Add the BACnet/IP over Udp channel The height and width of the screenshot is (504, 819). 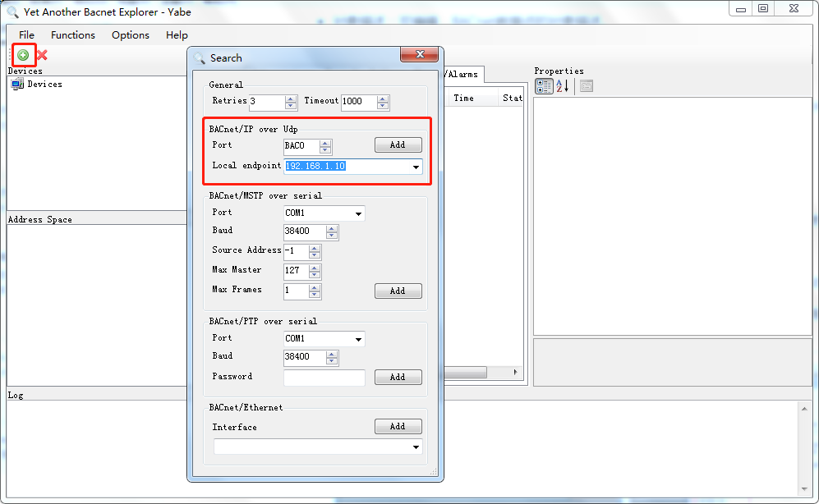tap(398, 145)
